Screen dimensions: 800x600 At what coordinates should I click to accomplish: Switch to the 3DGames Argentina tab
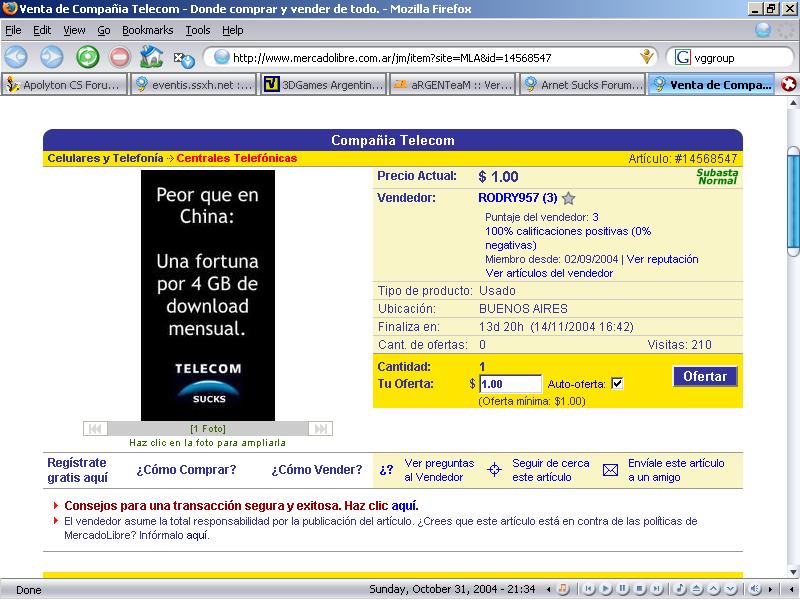[325, 85]
